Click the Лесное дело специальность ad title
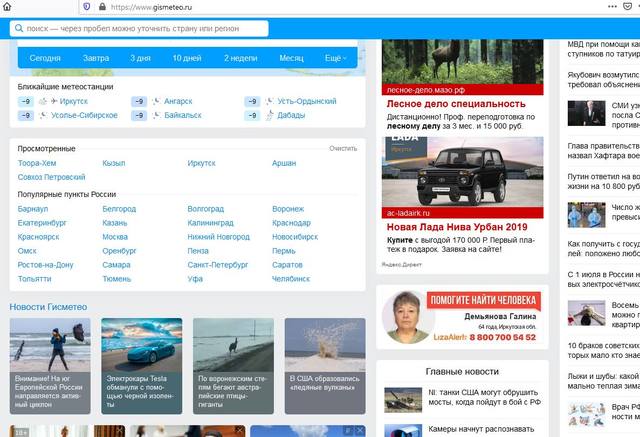 456,104
